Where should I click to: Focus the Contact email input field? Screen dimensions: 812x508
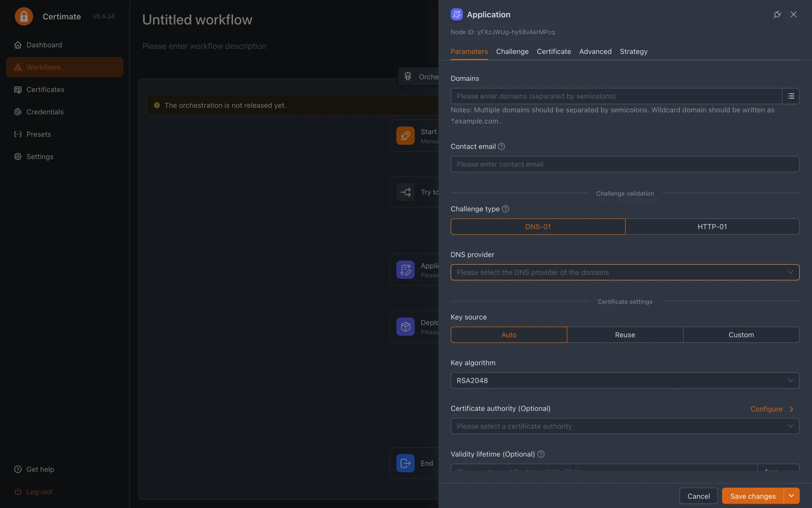tap(625, 164)
